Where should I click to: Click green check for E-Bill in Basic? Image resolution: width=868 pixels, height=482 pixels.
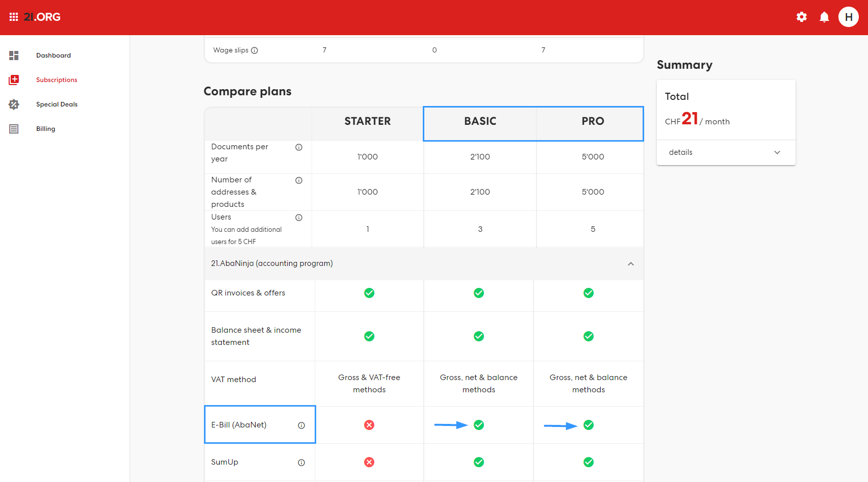479,425
